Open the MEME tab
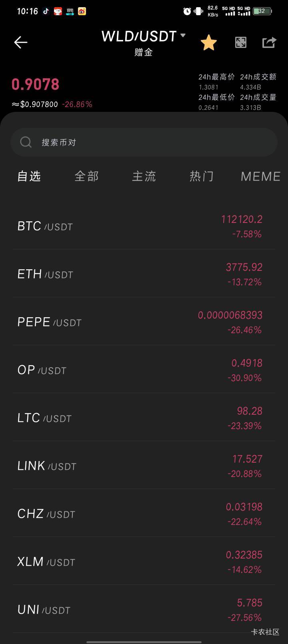The width and height of the screenshot is (288, 644). [260, 176]
